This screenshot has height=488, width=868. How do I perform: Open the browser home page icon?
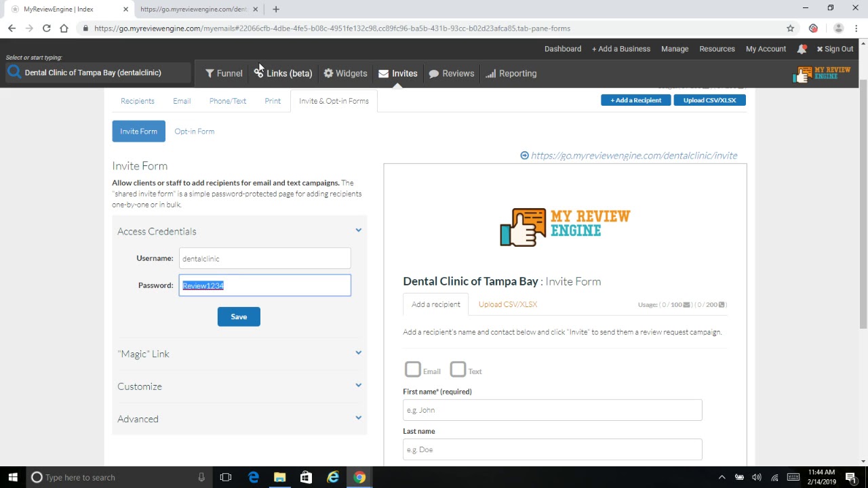[x=64, y=28]
